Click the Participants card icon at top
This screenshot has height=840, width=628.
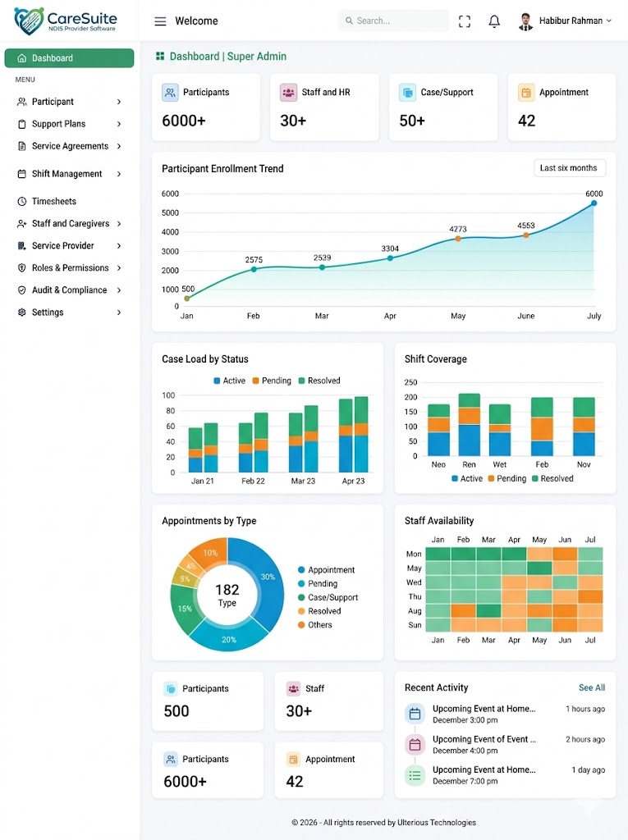click(170, 93)
